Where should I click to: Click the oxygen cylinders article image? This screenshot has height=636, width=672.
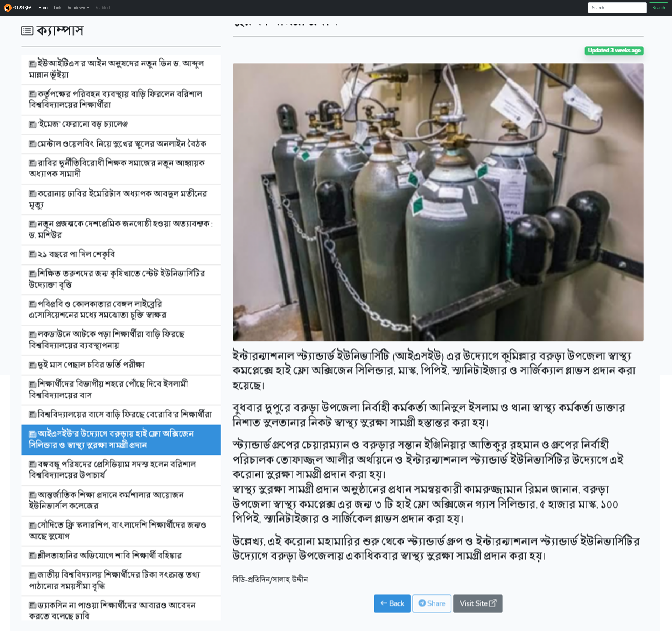(x=438, y=202)
